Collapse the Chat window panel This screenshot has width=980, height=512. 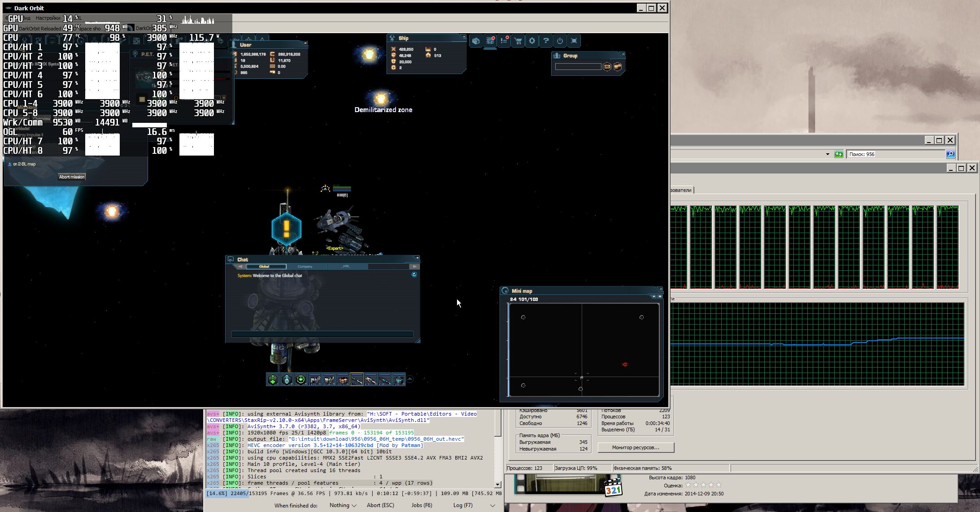click(x=417, y=258)
